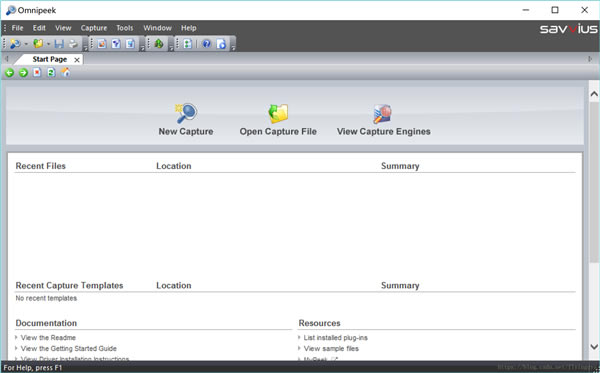
Task: Click the blue question mark Help icon
Action: [206, 44]
